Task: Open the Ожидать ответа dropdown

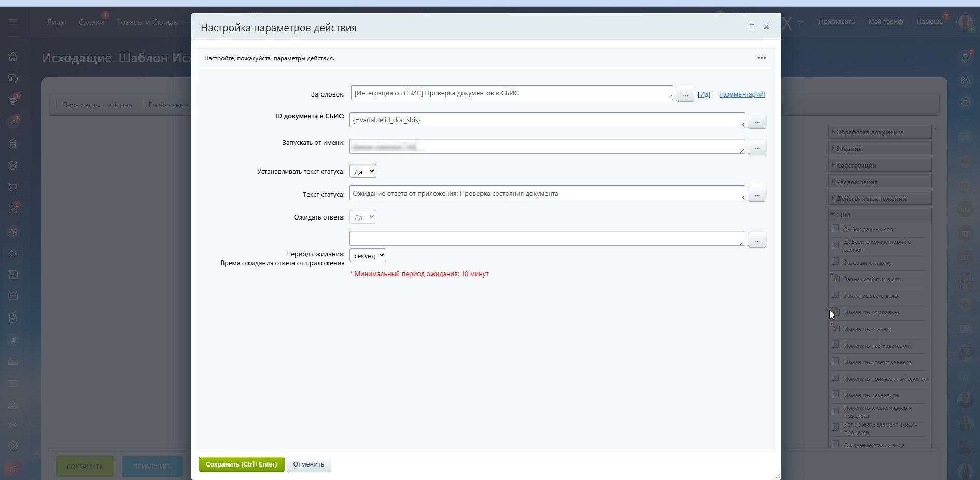Action: [x=362, y=217]
